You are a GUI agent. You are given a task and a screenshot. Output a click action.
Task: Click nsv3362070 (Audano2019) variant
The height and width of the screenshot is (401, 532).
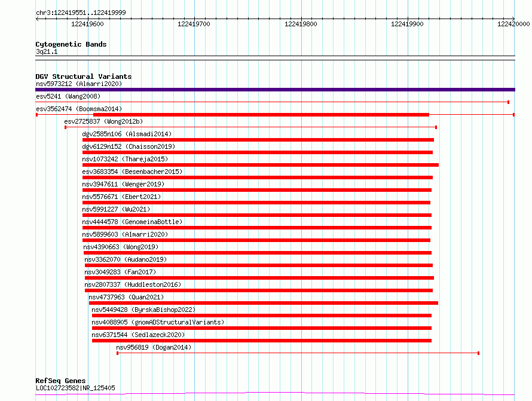pos(126,259)
